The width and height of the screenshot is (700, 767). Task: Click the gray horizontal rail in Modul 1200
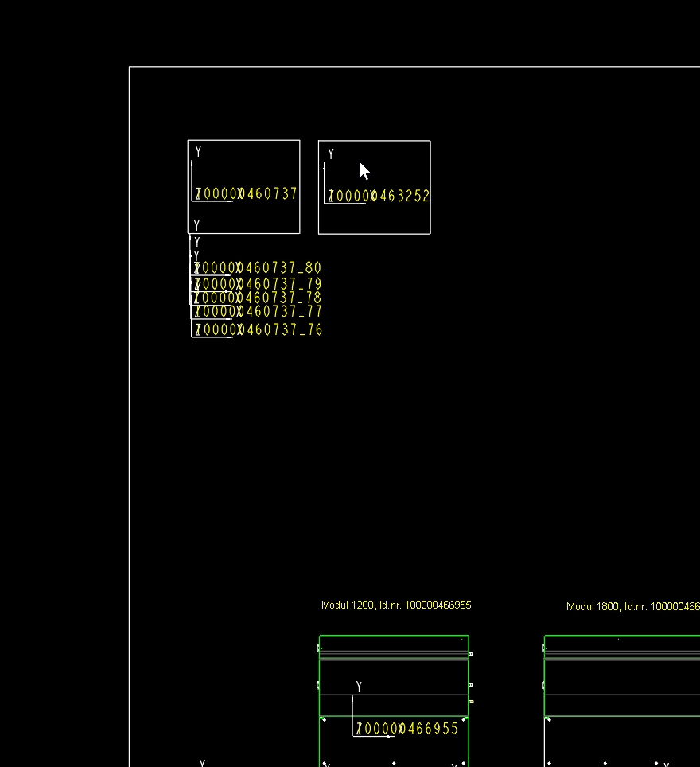coord(394,657)
